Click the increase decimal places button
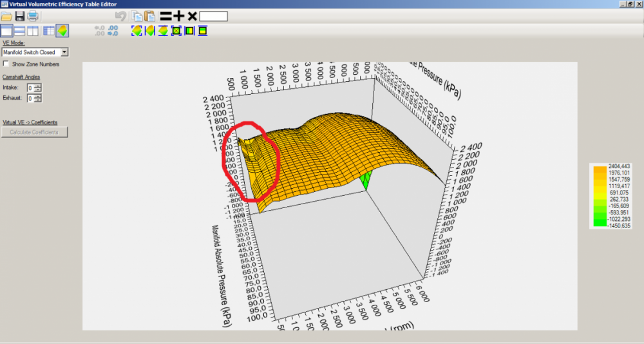The width and height of the screenshot is (644, 344). [99, 30]
